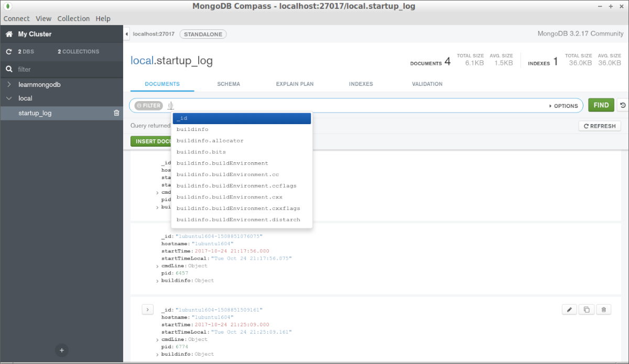Expand the learnmongodb database tree
The width and height of the screenshot is (629, 364).
tap(9, 84)
